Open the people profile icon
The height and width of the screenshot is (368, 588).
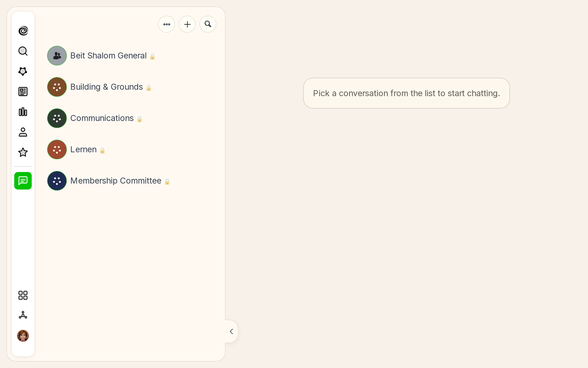click(x=23, y=132)
